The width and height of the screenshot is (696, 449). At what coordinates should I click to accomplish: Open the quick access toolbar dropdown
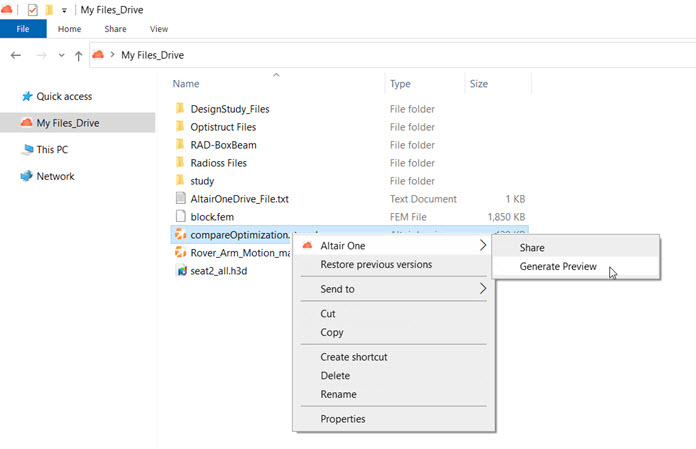click(65, 10)
